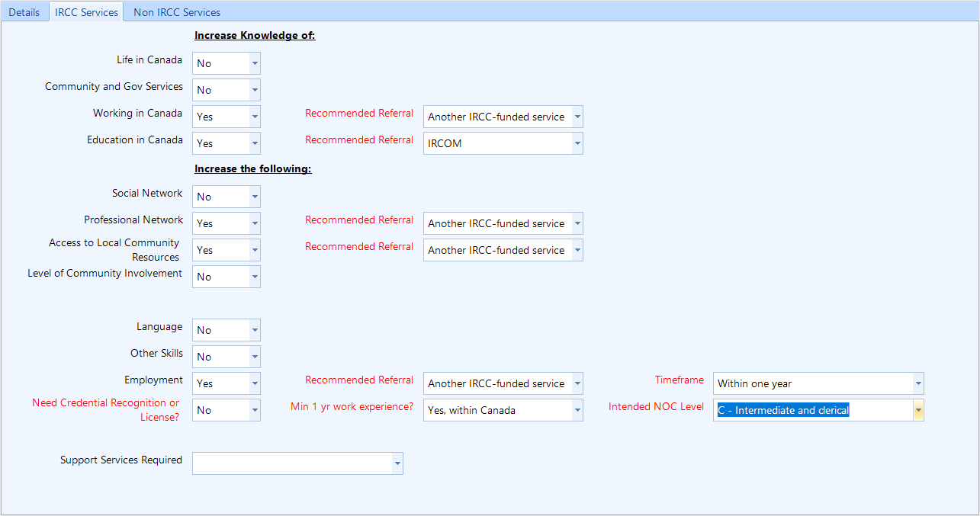
Task: Click the Support Services Required field
Action: pyautogui.click(x=297, y=463)
